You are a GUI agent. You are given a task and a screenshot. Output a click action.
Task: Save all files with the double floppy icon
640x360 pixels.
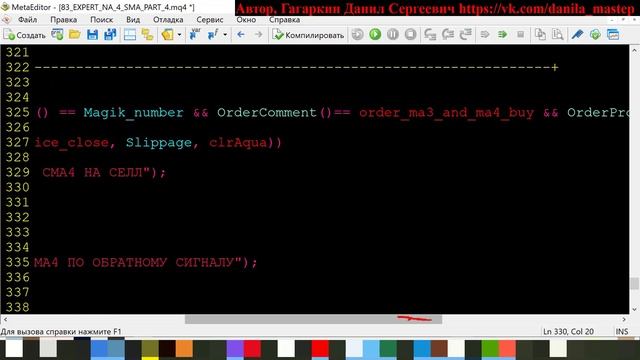(x=110, y=35)
